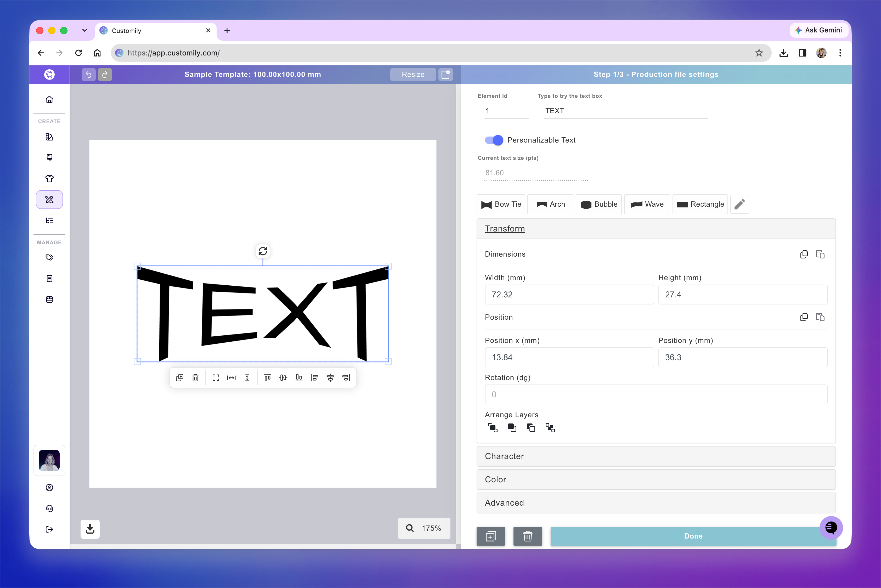Expand the Color section
Image resolution: width=881 pixels, height=588 pixels.
click(x=656, y=480)
